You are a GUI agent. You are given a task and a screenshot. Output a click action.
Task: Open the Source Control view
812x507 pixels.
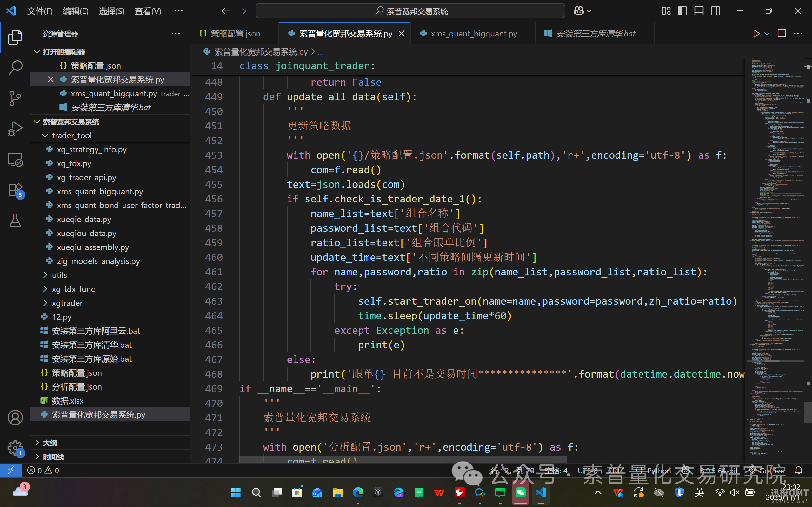click(x=15, y=98)
